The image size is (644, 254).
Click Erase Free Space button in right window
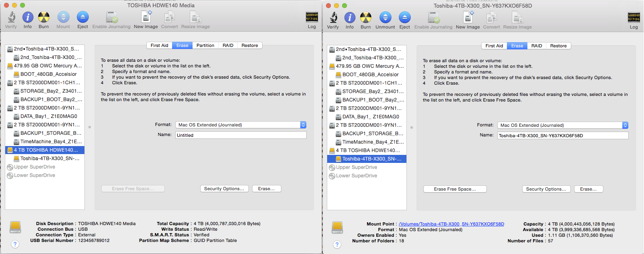tap(455, 189)
